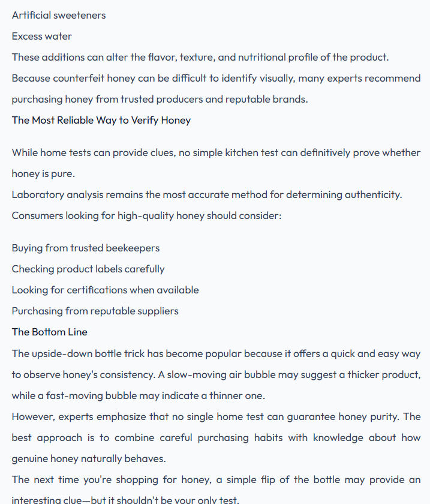Click the paragraph starting 'While home tests'
The height and width of the screenshot is (504, 430).
(x=216, y=163)
